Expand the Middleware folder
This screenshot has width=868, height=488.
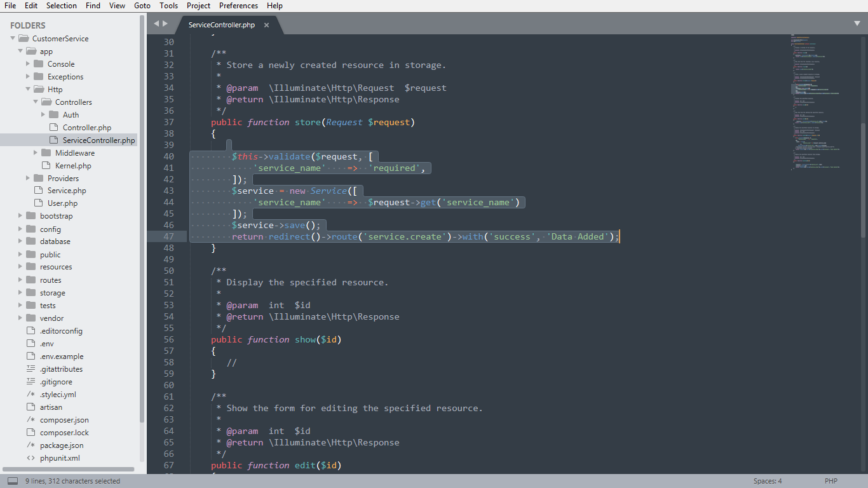pyautogui.click(x=36, y=153)
